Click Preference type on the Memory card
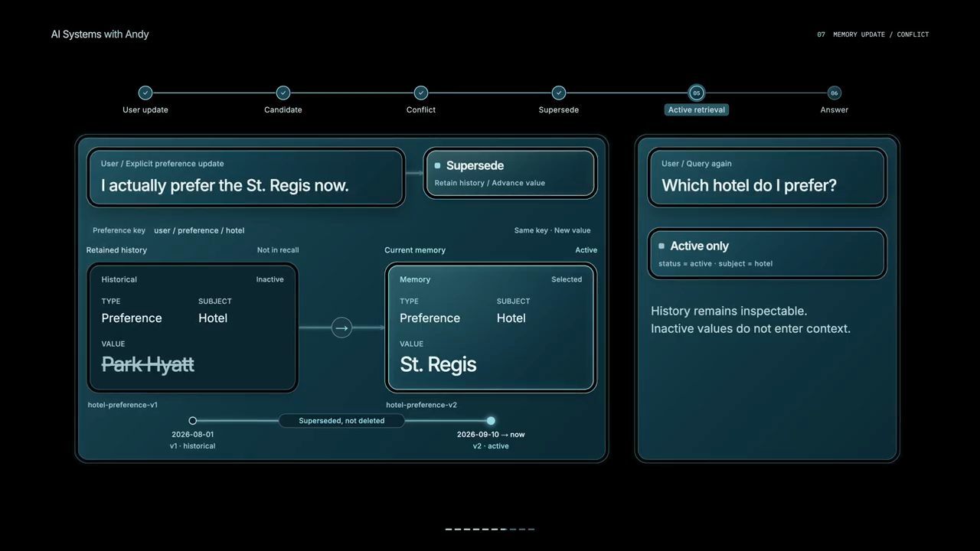The image size is (980, 551). pos(430,318)
